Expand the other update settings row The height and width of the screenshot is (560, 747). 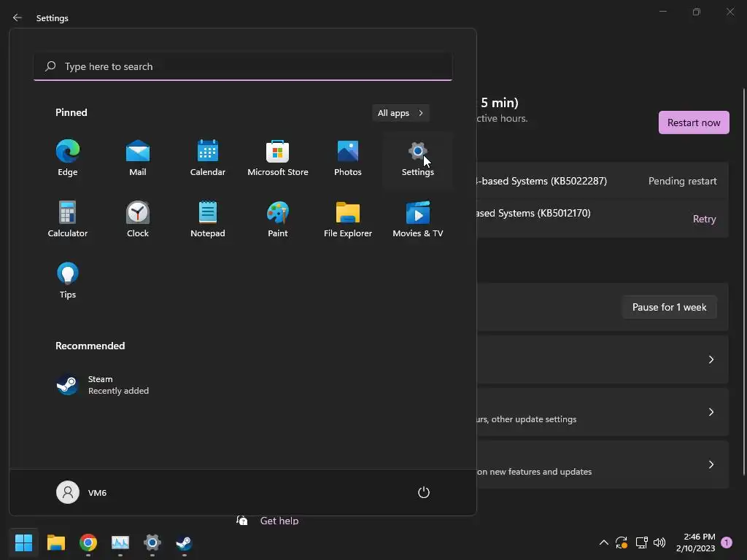(603, 412)
